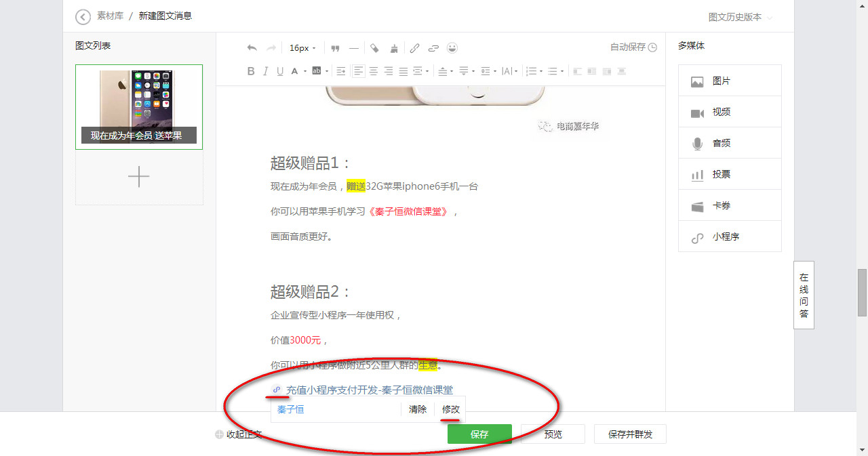868x456 pixels.
Task: Click the heading 超级赠品2：
Action: coord(311,292)
